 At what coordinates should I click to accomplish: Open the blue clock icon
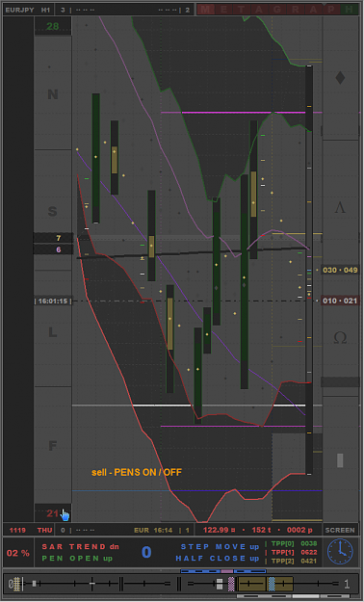point(340,552)
